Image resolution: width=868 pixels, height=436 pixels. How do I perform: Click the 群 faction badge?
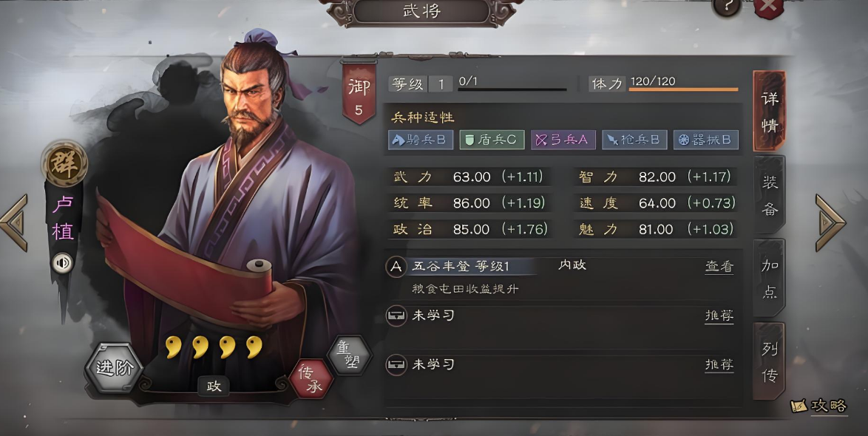pyautogui.click(x=64, y=164)
